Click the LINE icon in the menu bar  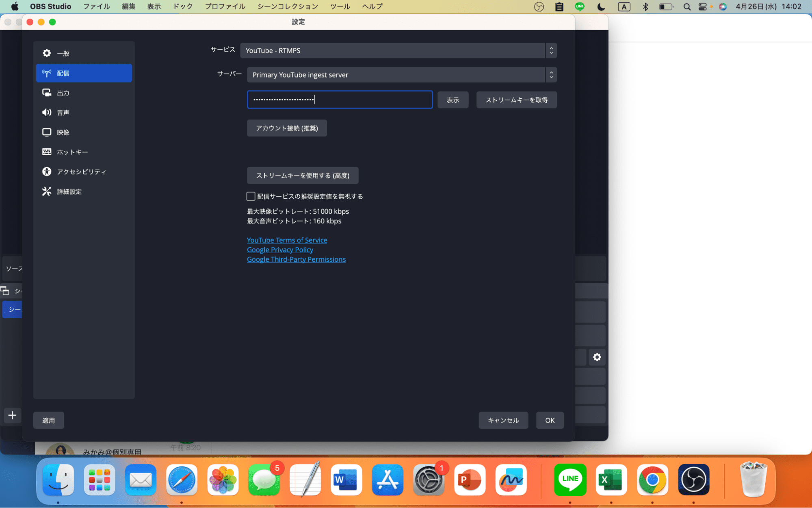(x=580, y=7)
